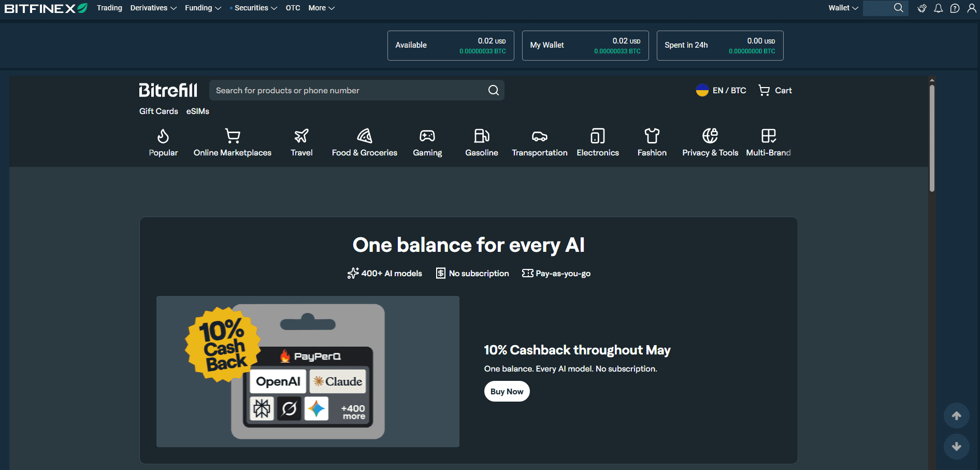Expand the Derivatives dropdown
Viewport: 980px width, 470px height.
[153, 8]
